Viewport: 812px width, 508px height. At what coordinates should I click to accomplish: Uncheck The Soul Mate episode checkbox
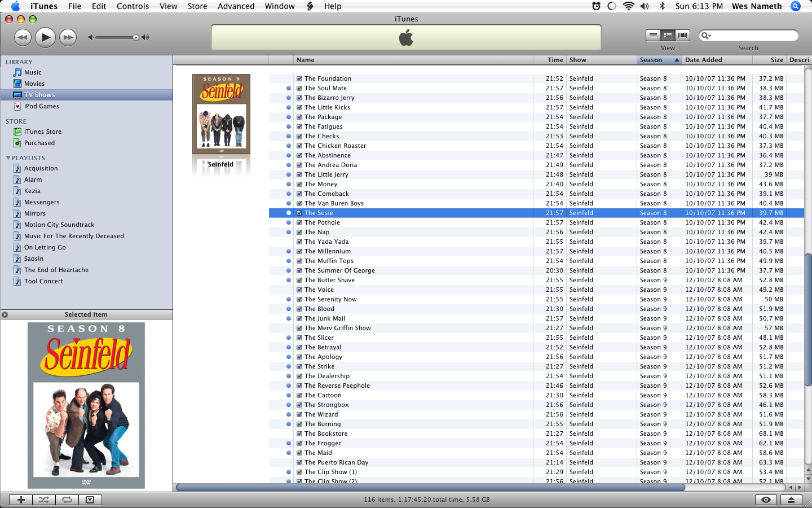(x=299, y=88)
